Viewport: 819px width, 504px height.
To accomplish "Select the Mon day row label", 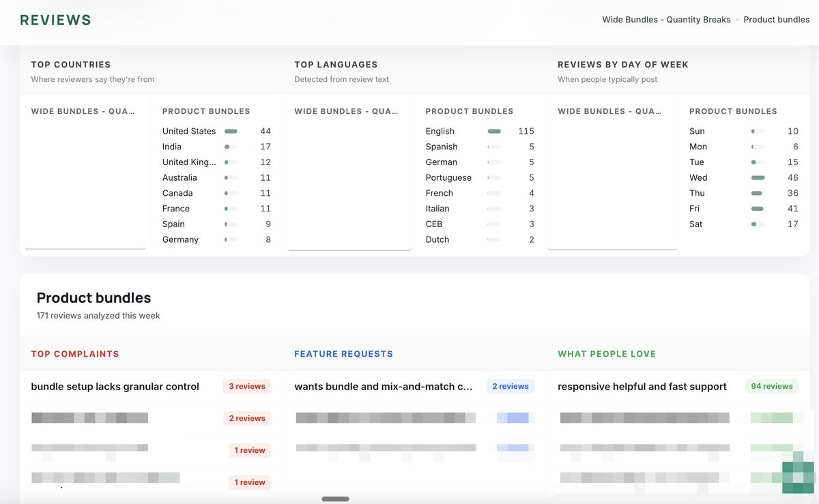I will click(x=698, y=147).
